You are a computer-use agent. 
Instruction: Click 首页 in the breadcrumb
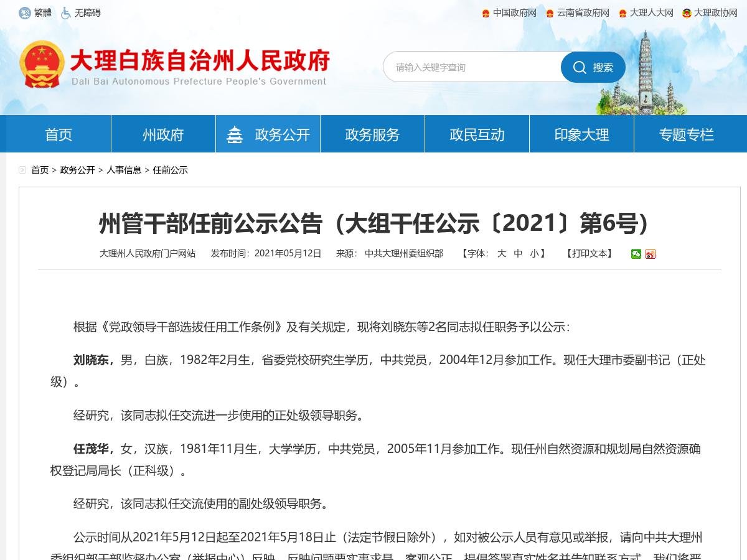click(40, 170)
